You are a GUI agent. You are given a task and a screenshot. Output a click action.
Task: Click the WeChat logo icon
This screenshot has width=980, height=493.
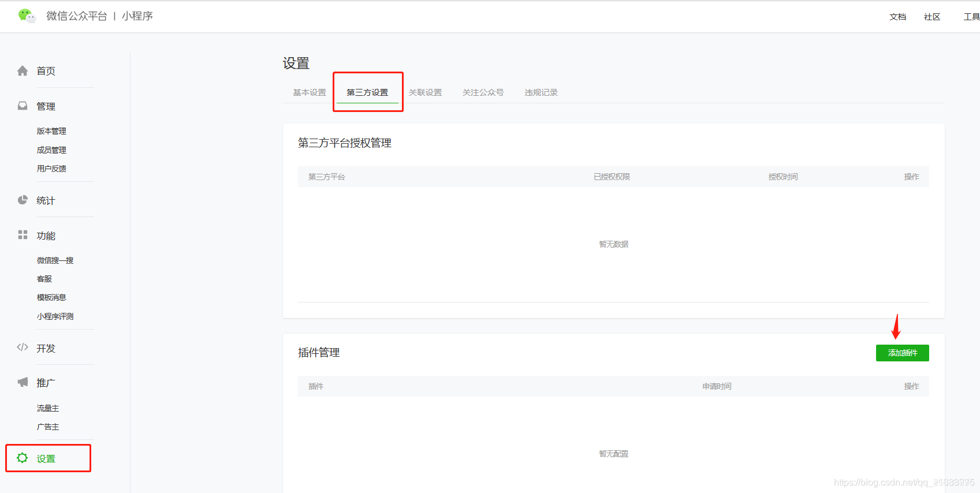27,16
